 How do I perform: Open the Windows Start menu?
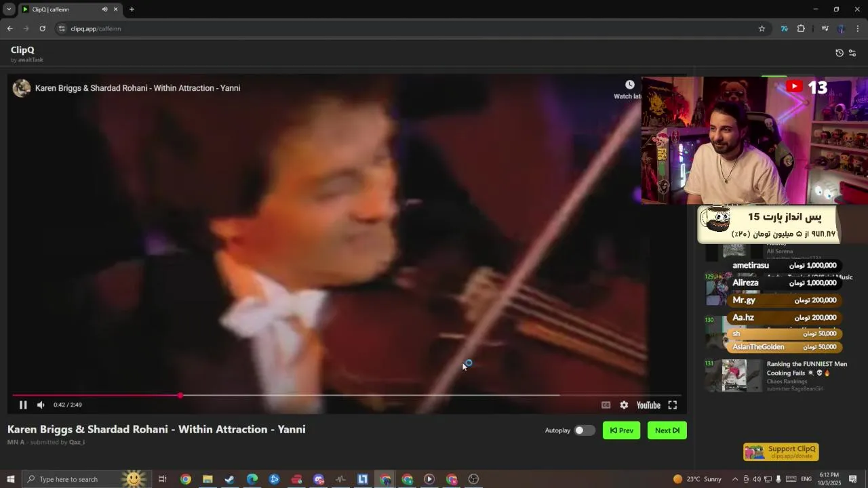[10, 479]
